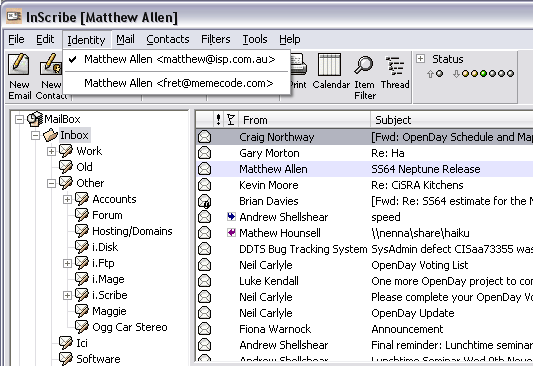Click the MailBox root icon
Screen dimensions: 533x366
(x=35, y=119)
